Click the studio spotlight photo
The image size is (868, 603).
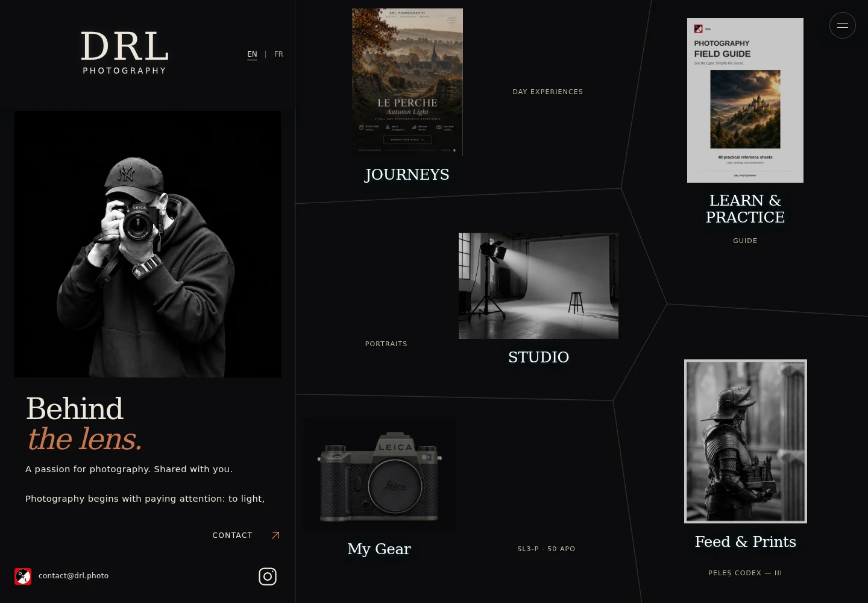point(538,286)
